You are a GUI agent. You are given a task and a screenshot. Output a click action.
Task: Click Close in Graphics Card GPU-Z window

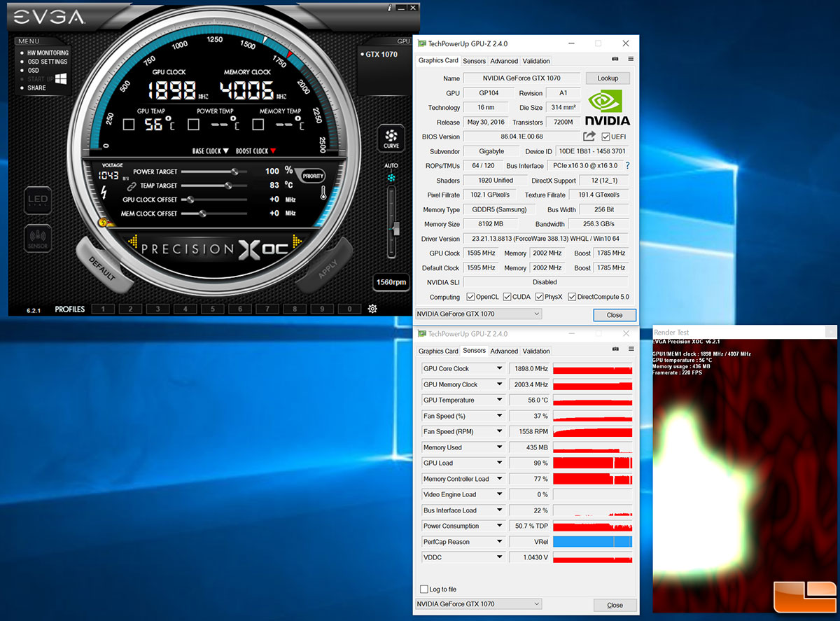pos(615,315)
